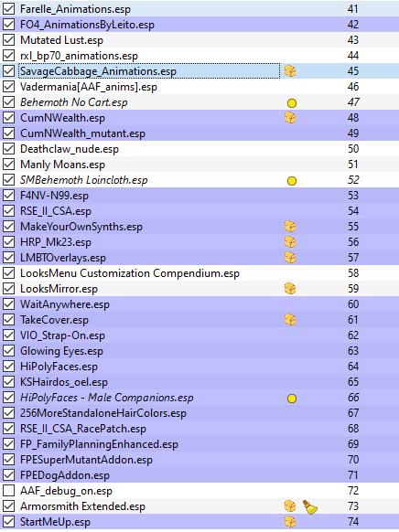Click archive icon on HRP_Mk23.esp row
The width and height of the screenshot is (399, 532).
point(290,242)
